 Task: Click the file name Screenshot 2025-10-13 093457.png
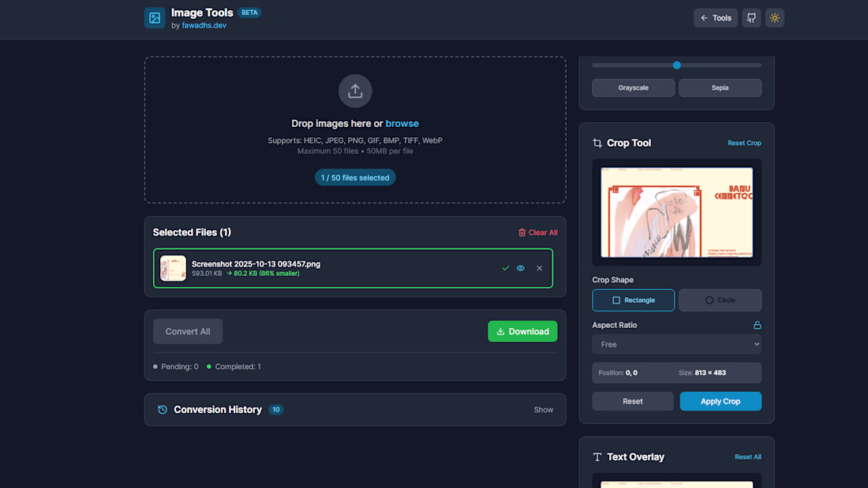pyautogui.click(x=256, y=264)
